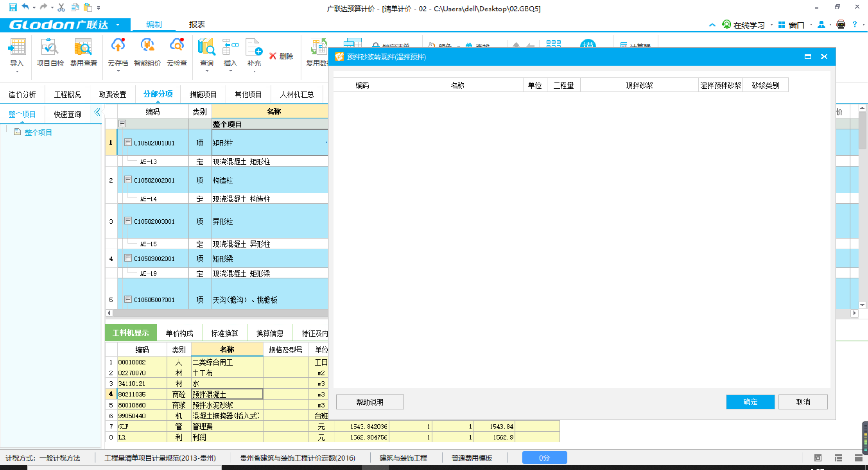Screen dimensions: 868x470
Task: Click the scroll-down arrow of main table
Action: 862,305
